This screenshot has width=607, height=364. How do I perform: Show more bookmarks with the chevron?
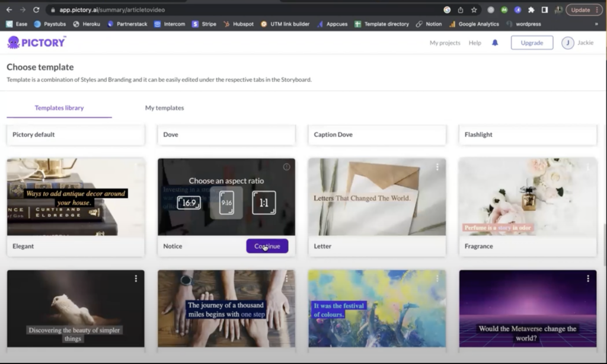[596, 24]
